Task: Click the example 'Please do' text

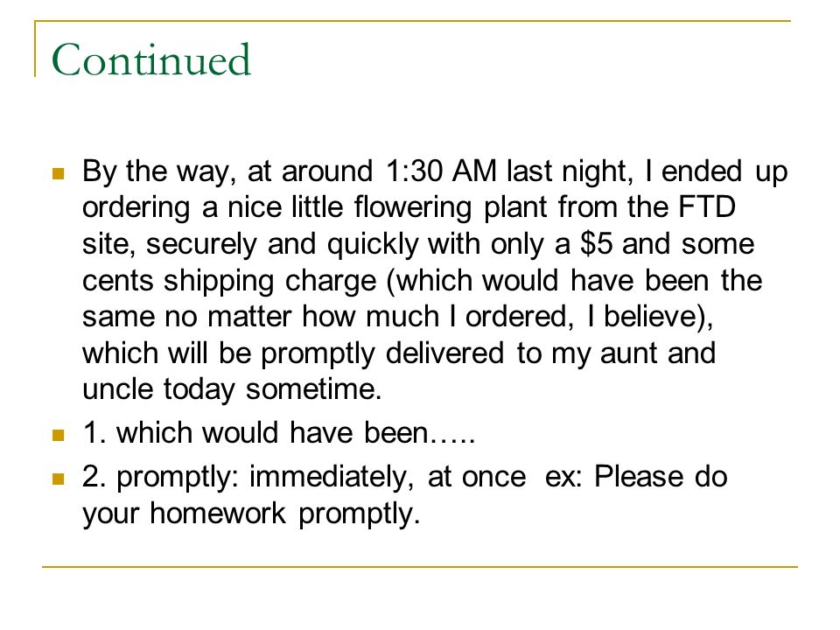Action: tap(661, 476)
